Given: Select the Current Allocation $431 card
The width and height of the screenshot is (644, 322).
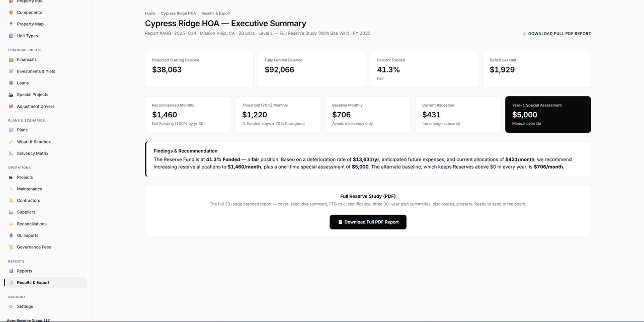Looking at the screenshot, I should tap(458, 115).
